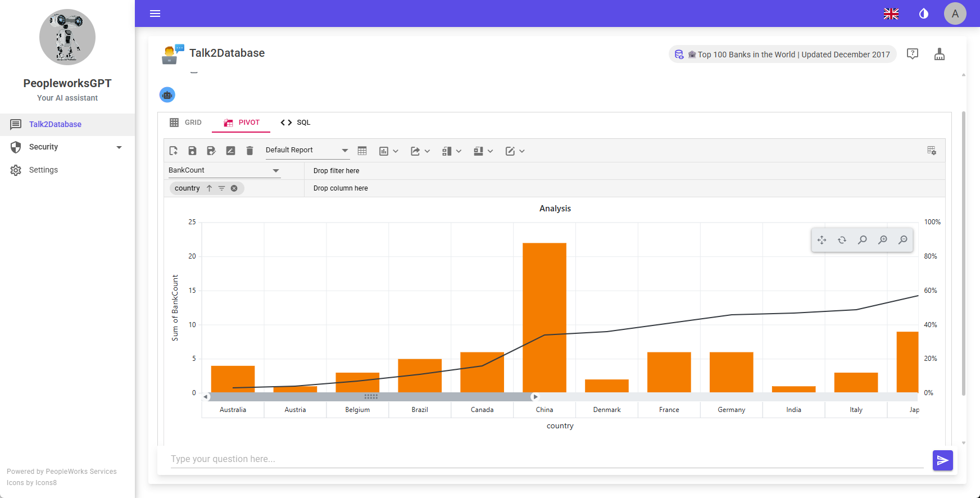Click the China bar in the chart

[x=545, y=318]
